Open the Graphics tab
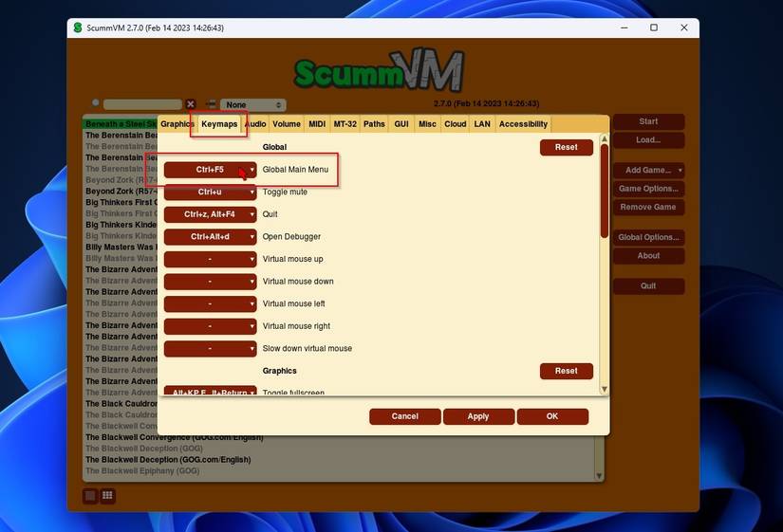This screenshot has width=783, height=532. 177,124
